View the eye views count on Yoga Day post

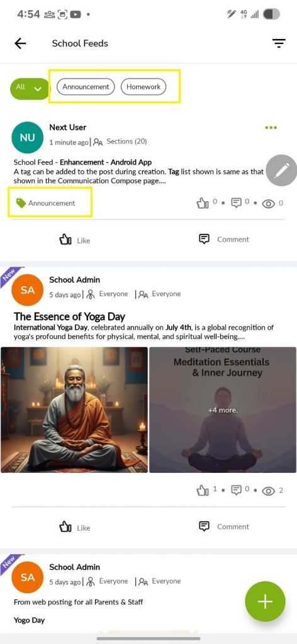click(268, 491)
